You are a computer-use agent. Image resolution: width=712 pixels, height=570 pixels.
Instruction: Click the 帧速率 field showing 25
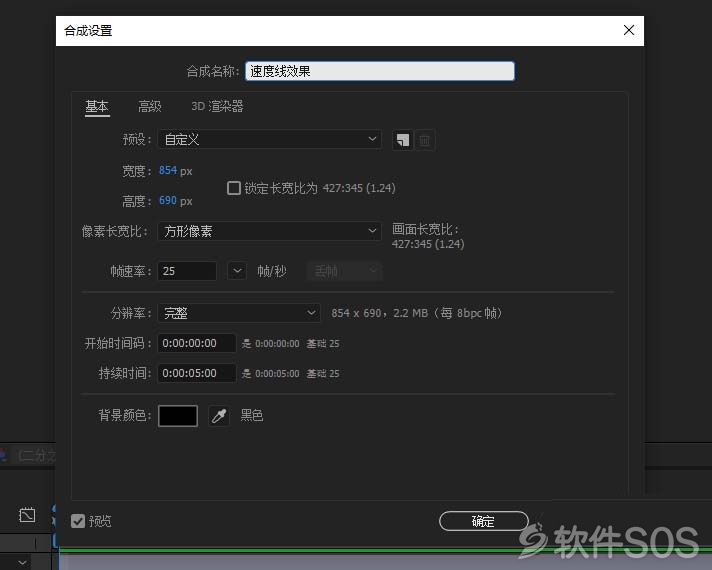pyautogui.click(x=187, y=271)
